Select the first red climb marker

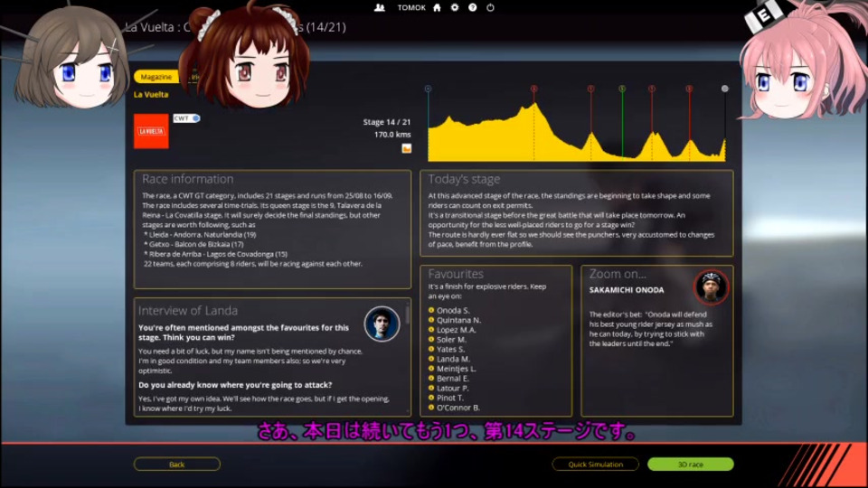pos(534,89)
